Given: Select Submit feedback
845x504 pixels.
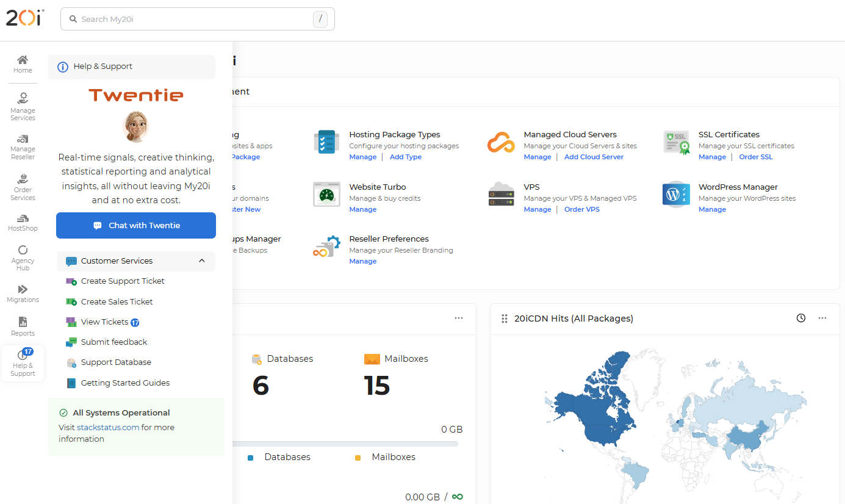Looking at the screenshot, I should pyautogui.click(x=114, y=342).
